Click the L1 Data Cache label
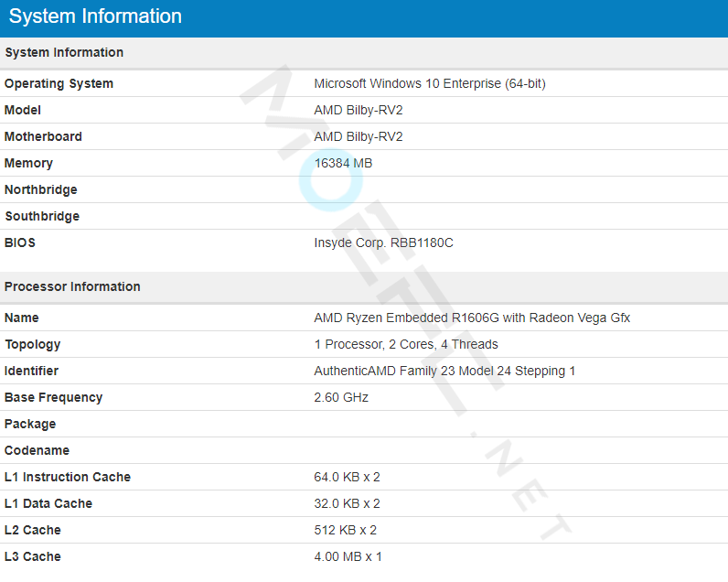This screenshot has width=728, height=582. (48, 503)
